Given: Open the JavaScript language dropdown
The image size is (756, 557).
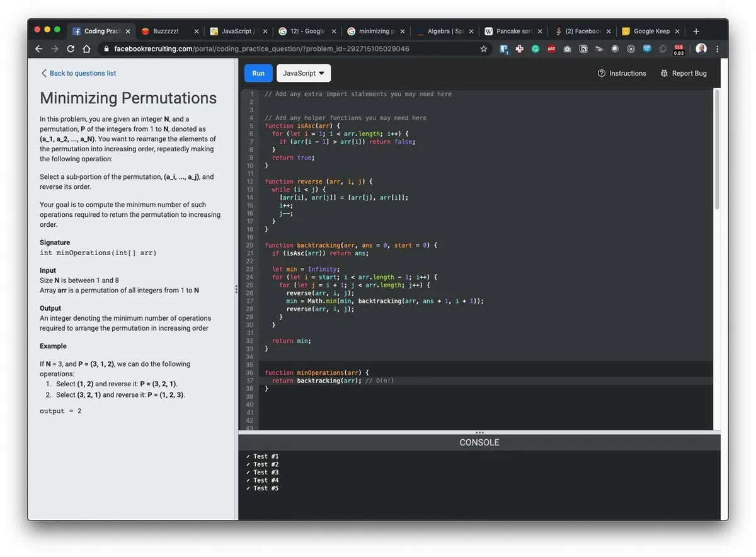Looking at the screenshot, I should (303, 73).
